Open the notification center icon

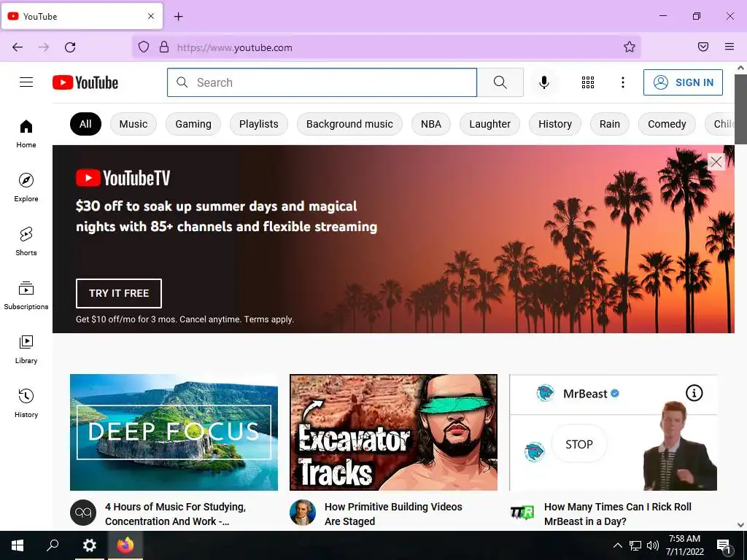(724, 547)
